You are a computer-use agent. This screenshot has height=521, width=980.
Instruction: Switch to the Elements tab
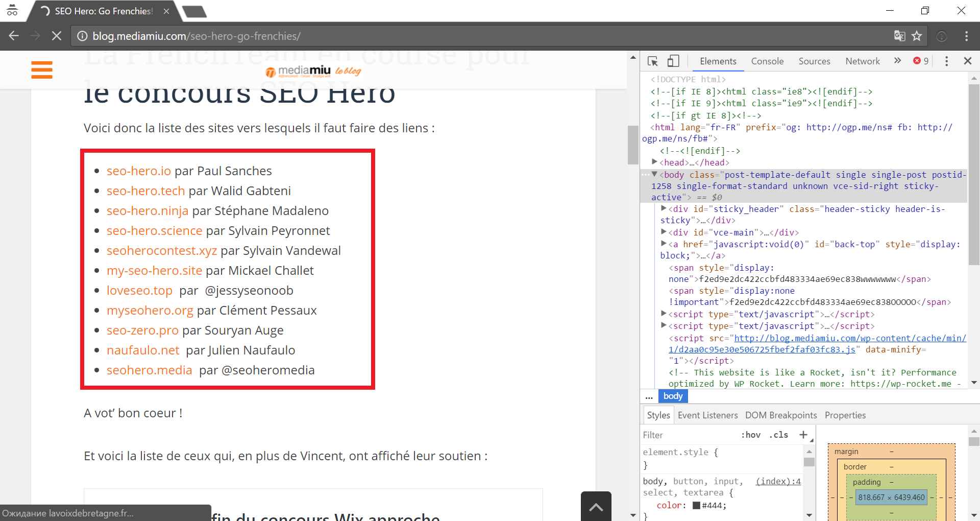(x=718, y=61)
